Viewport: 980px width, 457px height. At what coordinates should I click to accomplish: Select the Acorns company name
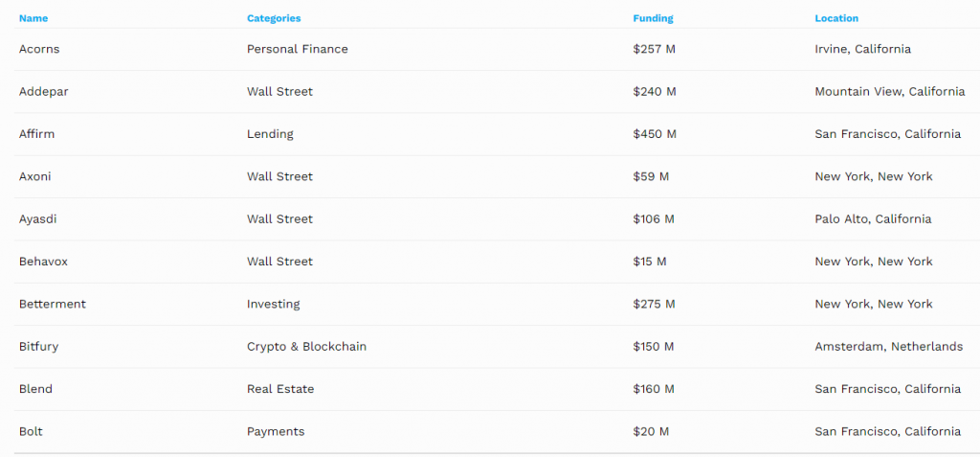[39, 49]
